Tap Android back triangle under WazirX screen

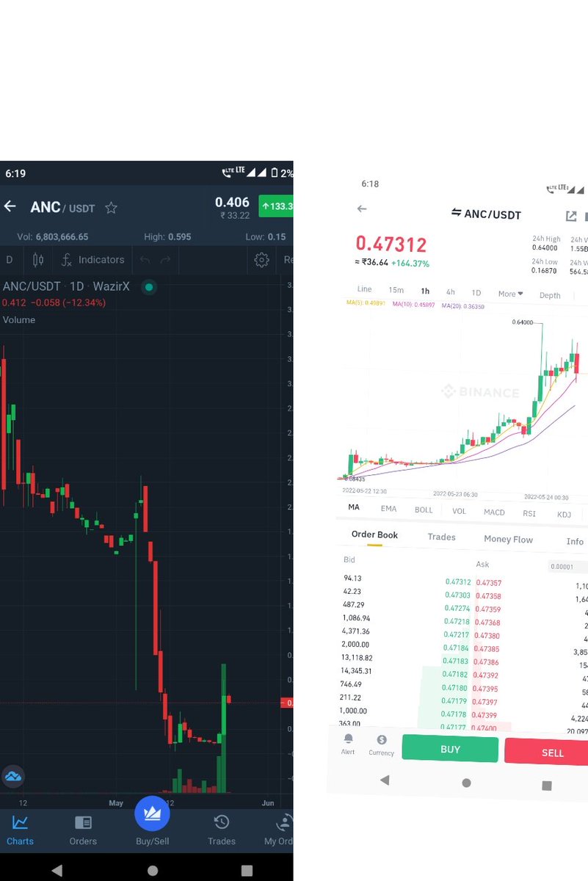pos(57,870)
